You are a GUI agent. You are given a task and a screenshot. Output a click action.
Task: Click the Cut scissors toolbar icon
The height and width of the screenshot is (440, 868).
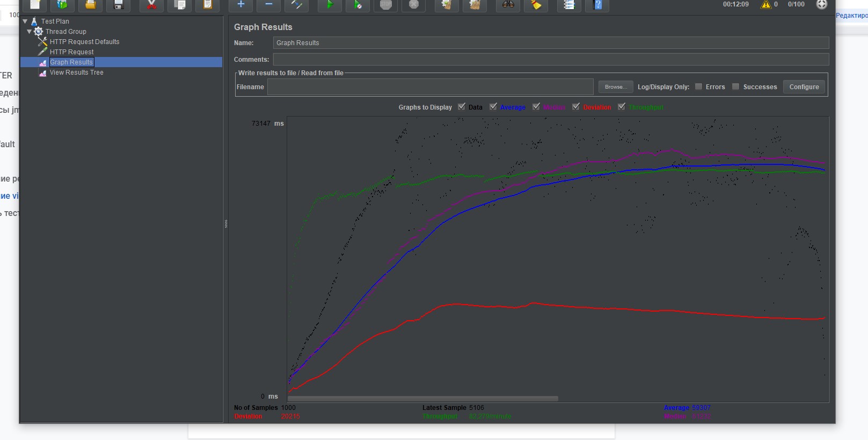click(151, 5)
